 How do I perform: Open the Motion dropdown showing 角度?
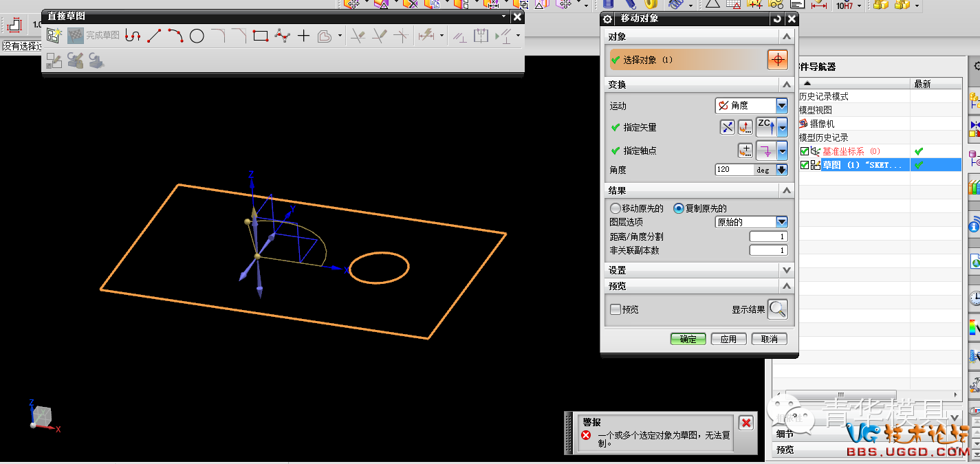[781, 106]
